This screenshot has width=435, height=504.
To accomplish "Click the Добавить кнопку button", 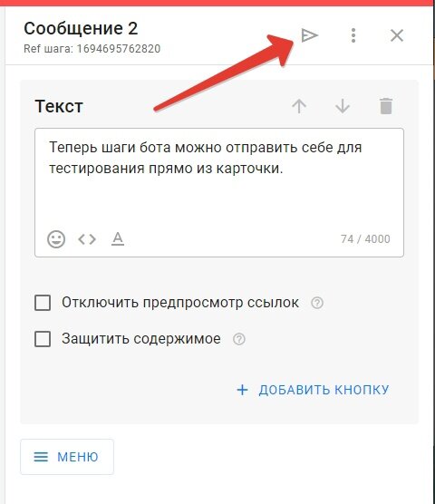I will tap(313, 390).
